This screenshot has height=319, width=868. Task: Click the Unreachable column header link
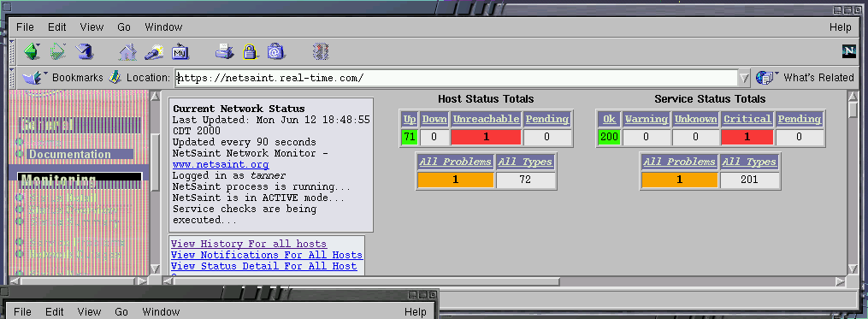coord(486,119)
